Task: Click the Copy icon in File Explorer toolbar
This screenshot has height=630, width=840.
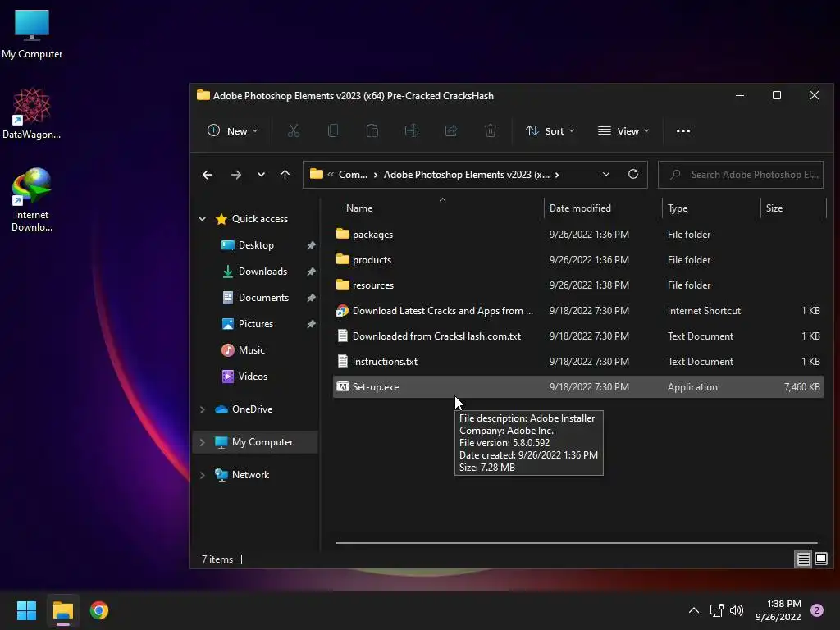Action: click(x=333, y=130)
